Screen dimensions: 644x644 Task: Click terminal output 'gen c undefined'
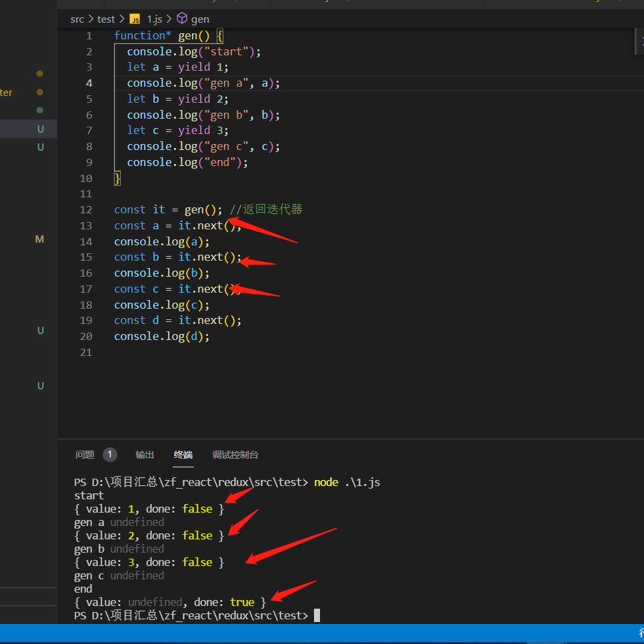tap(119, 576)
